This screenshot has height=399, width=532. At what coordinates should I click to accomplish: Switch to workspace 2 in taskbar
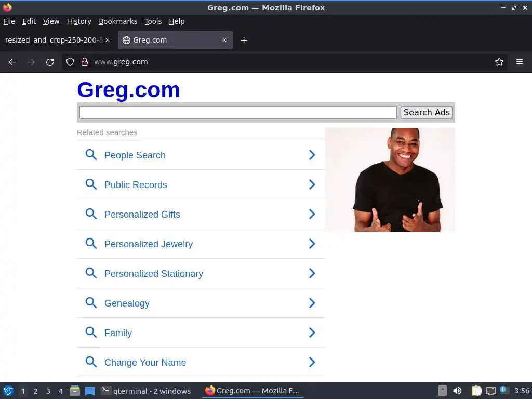click(36, 391)
